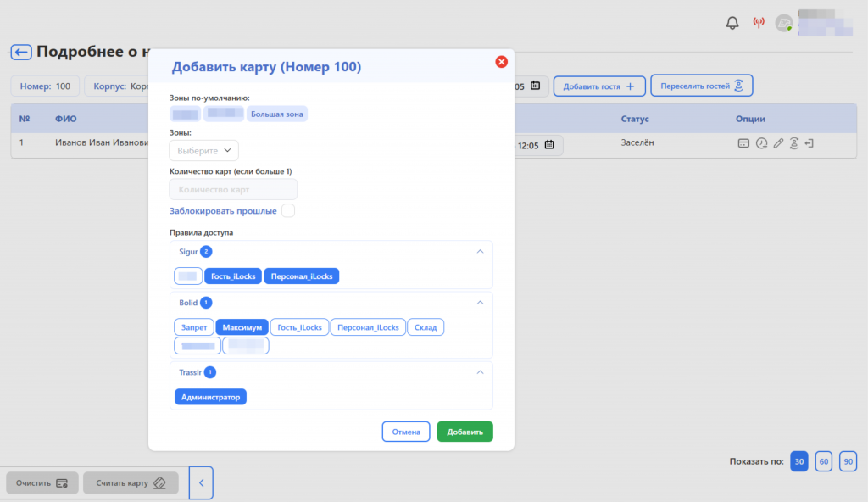Close the add card dialog
Screen dimensions: 868x502
502,62
